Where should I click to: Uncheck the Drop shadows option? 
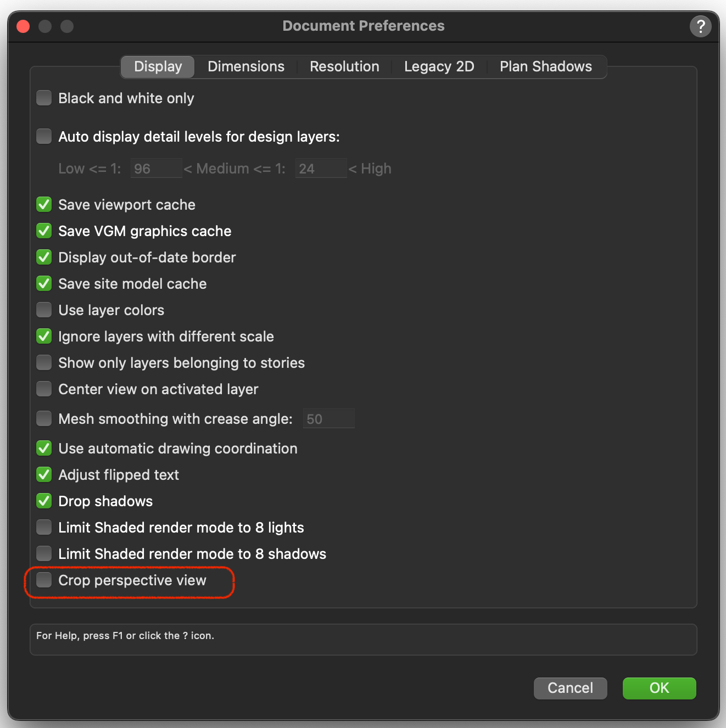(x=44, y=501)
